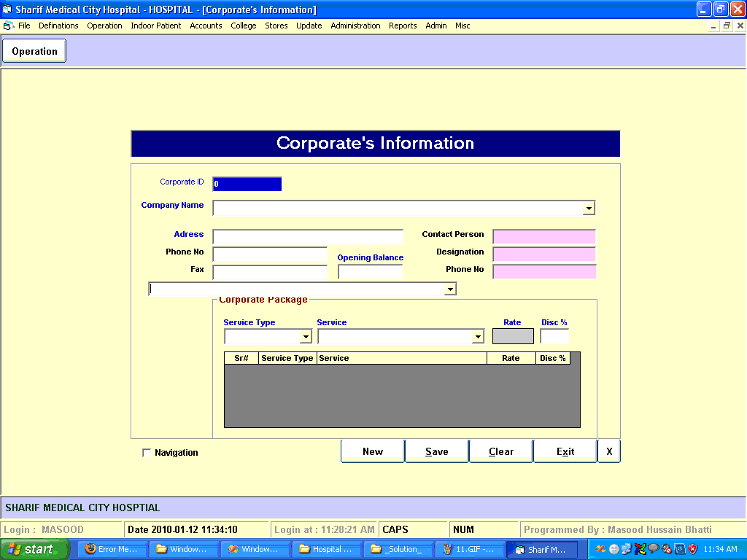Click the network computers tray icon
747x560 pixels.
point(627,549)
